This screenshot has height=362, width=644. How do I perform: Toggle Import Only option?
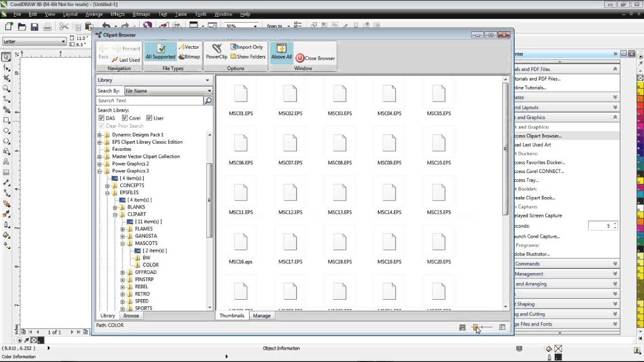(x=247, y=47)
